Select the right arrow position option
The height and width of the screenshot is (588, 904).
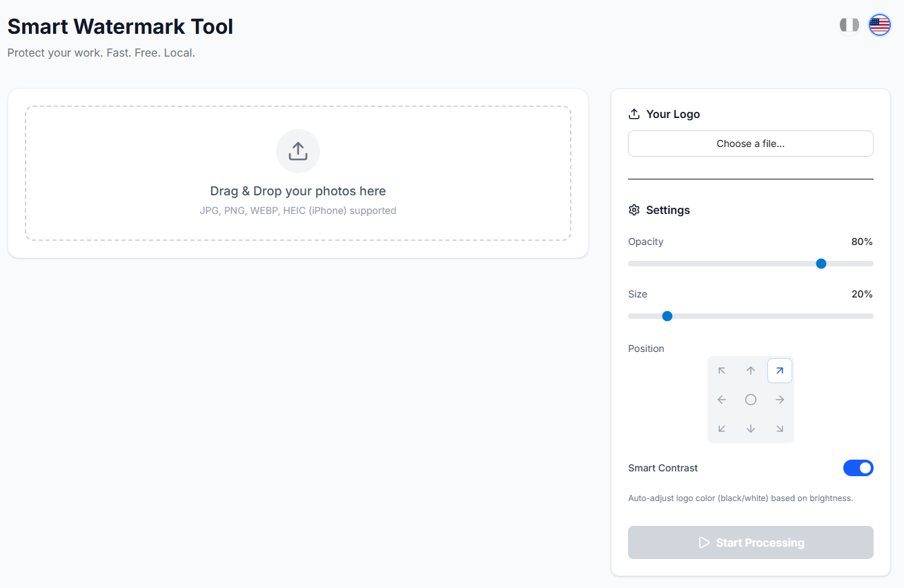[x=780, y=399]
